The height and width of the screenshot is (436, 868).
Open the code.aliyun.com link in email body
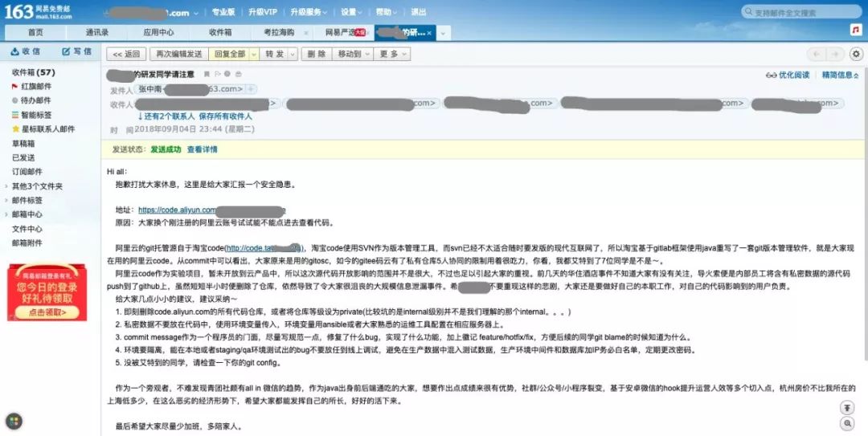[177, 210]
